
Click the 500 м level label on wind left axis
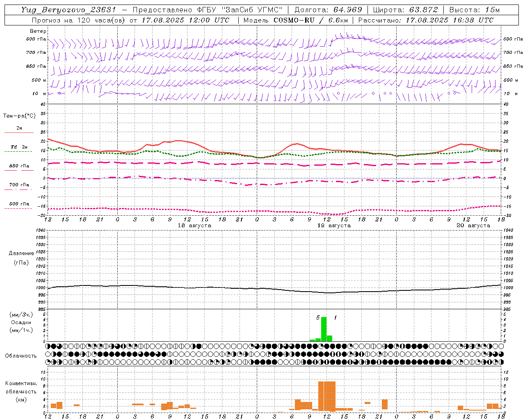39,80
